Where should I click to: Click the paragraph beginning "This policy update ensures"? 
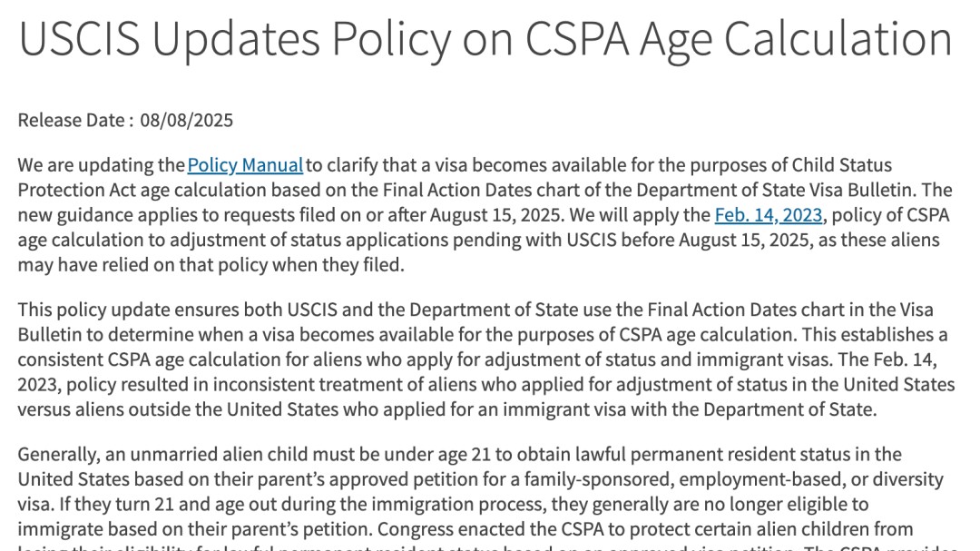tap(481, 359)
